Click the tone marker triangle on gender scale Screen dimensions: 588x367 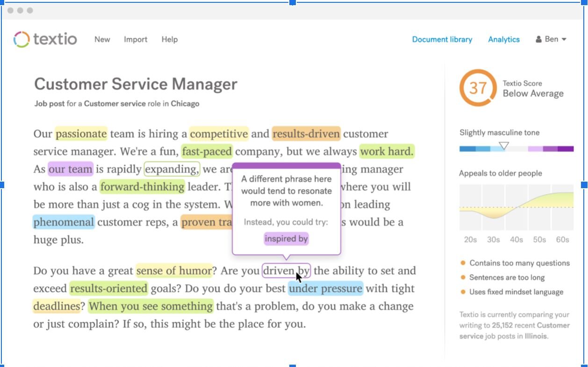pyautogui.click(x=503, y=146)
